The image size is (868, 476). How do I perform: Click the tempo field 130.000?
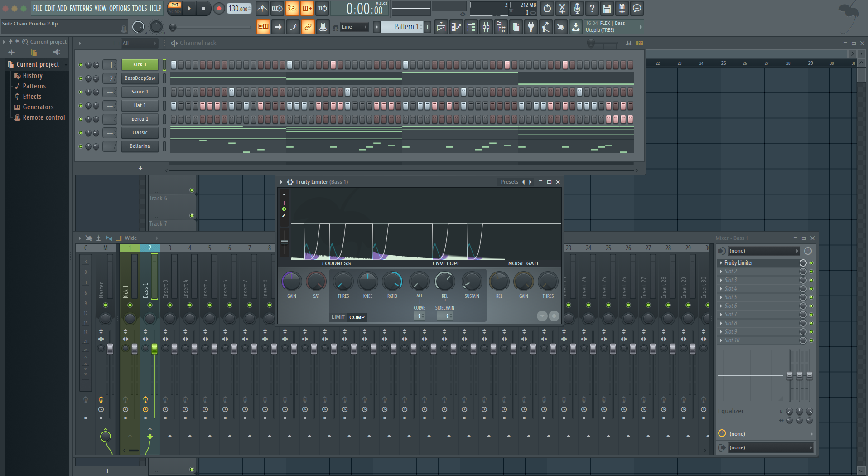pos(239,8)
